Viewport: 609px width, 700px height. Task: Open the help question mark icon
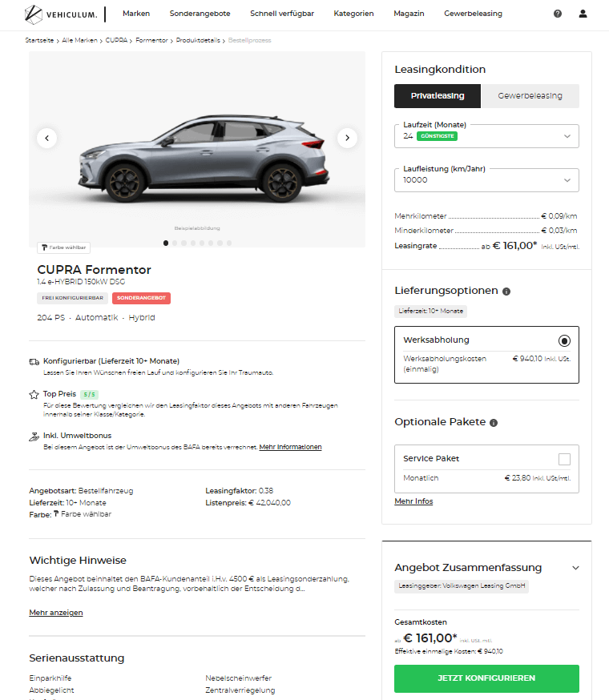click(x=558, y=14)
